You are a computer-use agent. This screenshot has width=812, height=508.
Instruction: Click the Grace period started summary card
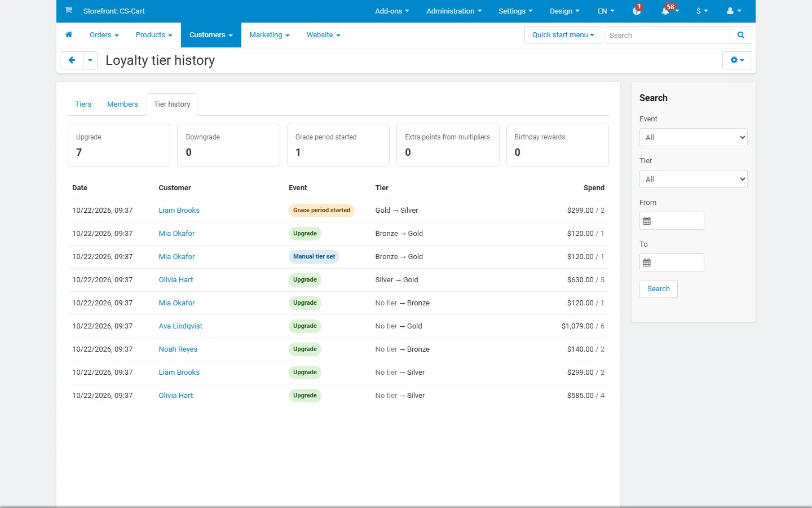point(338,145)
